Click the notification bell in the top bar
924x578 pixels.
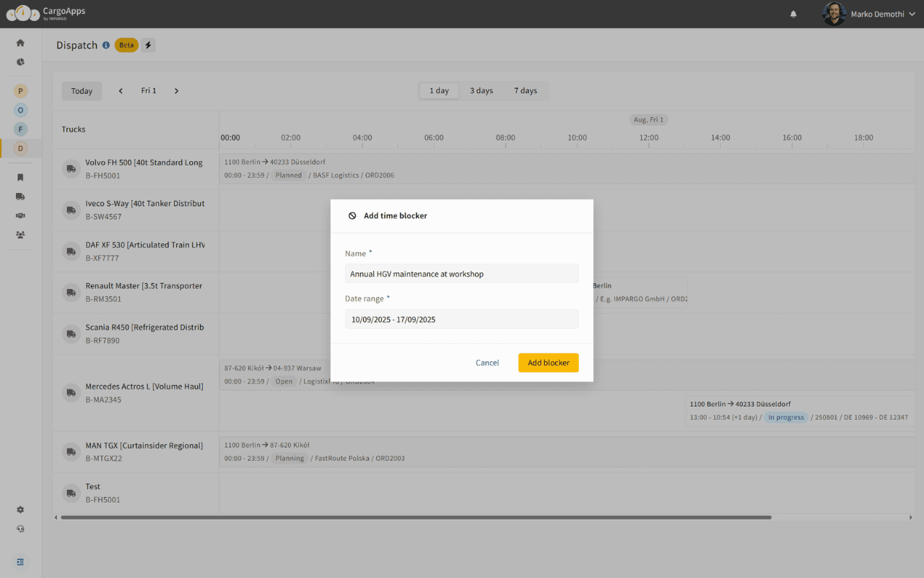pos(793,14)
